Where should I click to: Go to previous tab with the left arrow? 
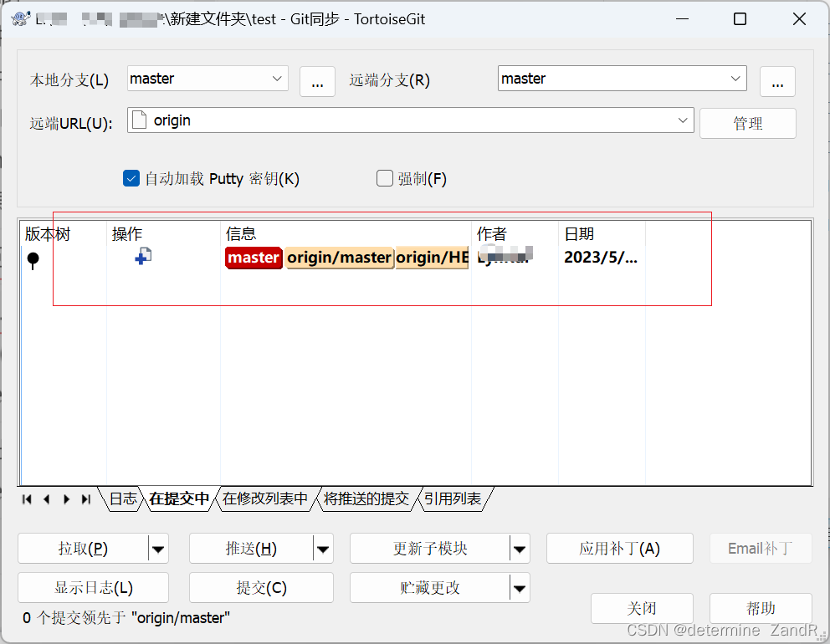click(x=47, y=499)
